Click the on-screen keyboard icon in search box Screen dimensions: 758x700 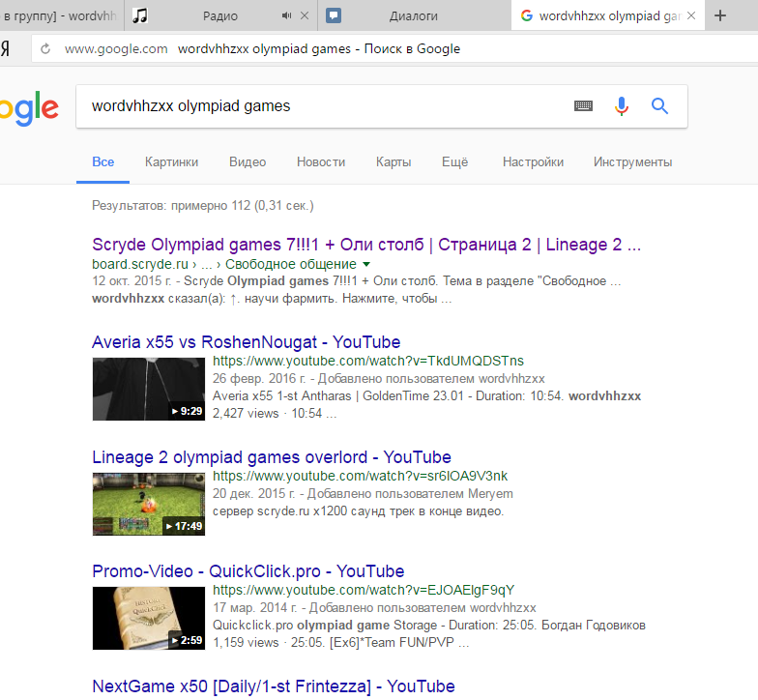tap(583, 106)
